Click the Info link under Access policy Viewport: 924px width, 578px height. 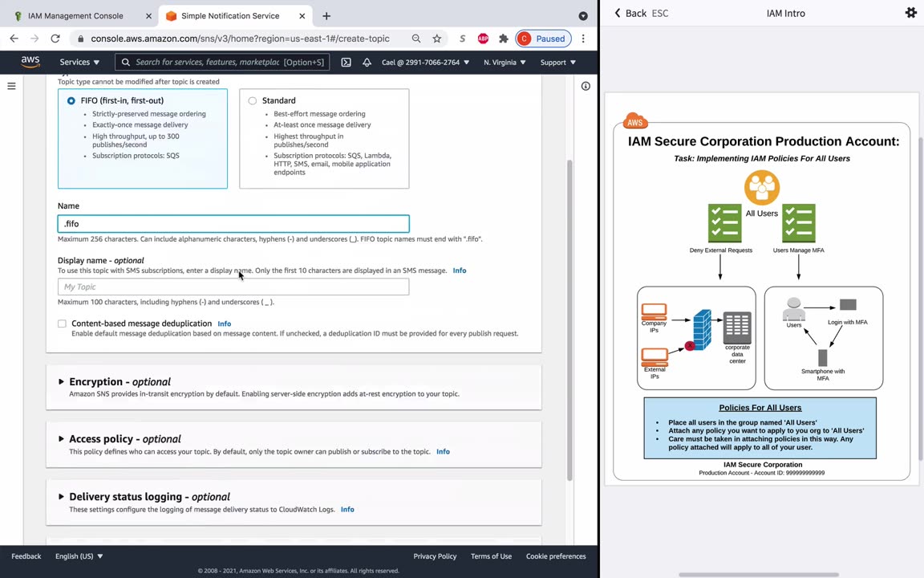[443, 451]
